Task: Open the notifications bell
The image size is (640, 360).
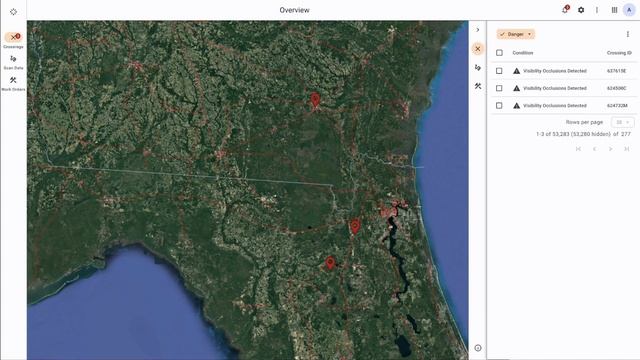Action: (565, 10)
